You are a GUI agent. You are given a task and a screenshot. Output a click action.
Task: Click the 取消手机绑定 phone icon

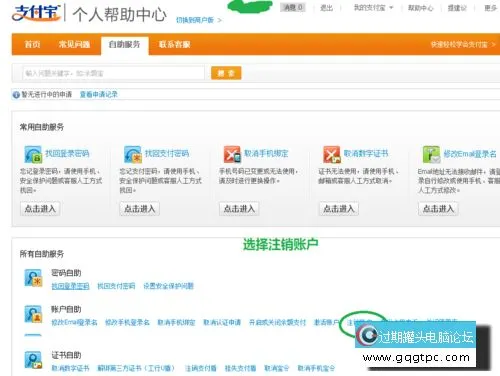tap(232, 154)
